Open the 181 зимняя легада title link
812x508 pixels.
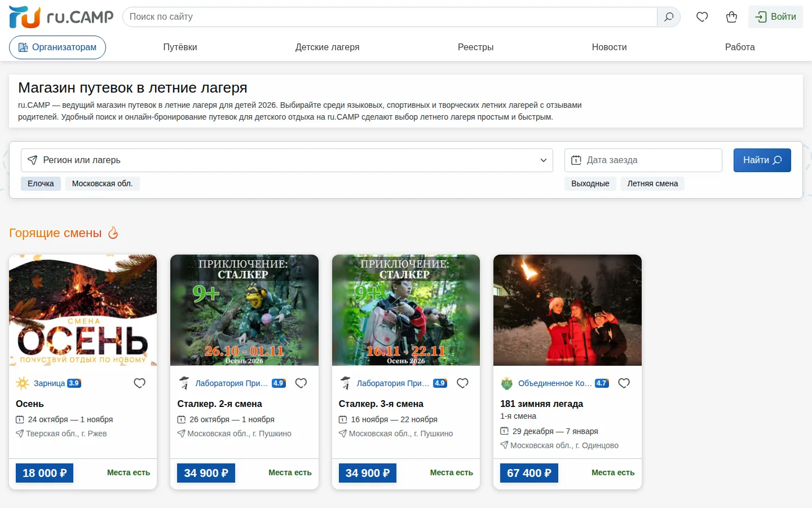541,404
